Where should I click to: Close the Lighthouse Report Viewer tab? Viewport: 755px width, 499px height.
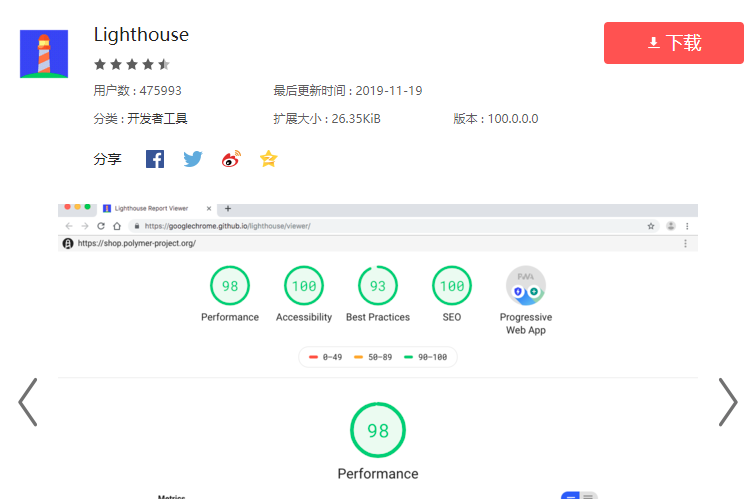(x=209, y=209)
